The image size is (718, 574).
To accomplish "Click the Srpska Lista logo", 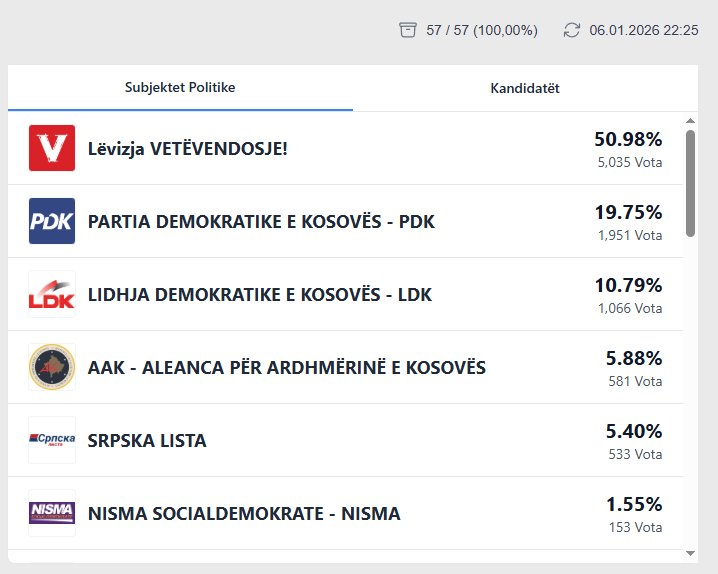I will click(52, 440).
